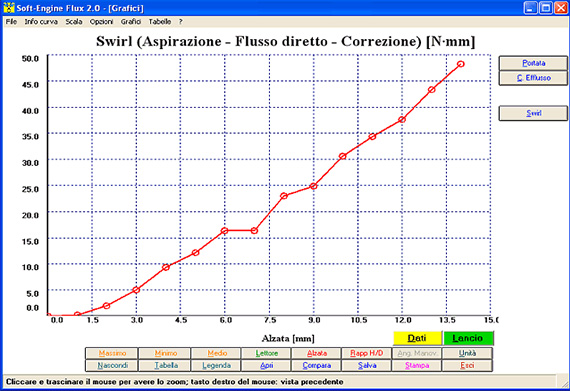
Task: Click the Apri button
Action: click(266, 366)
